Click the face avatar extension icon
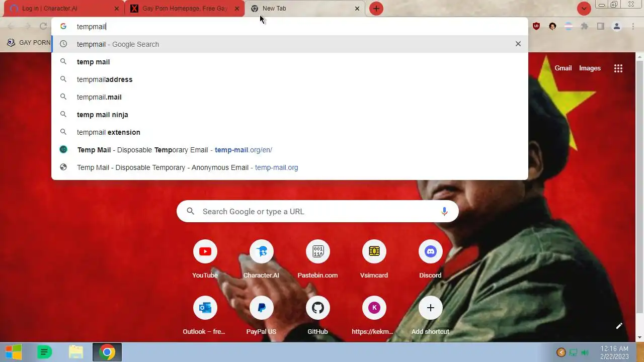The width and height of the screenshot is (644, 362). tap(552, 26)
